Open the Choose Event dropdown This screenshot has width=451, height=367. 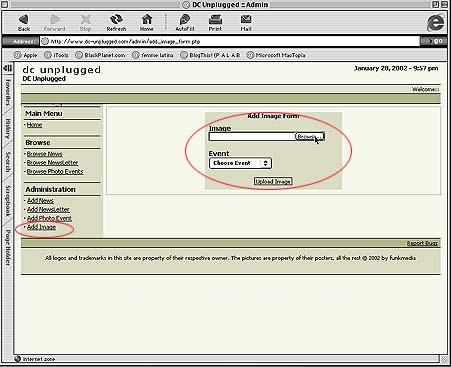(x=240, y=163)
